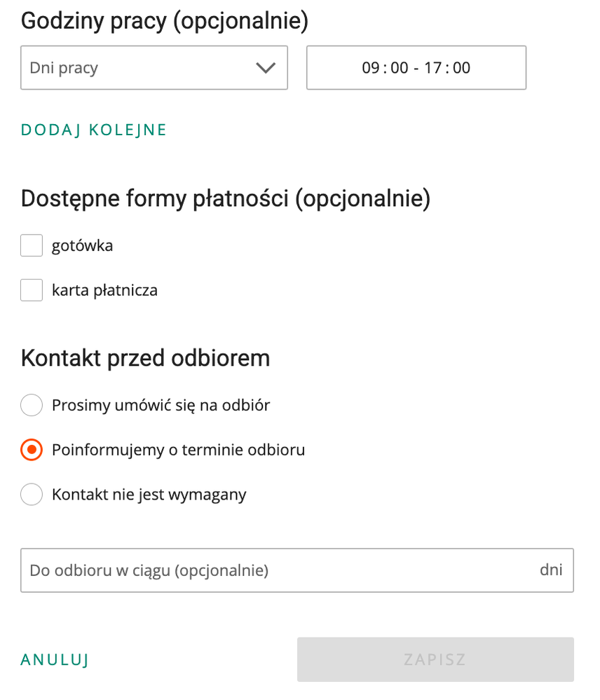Image resolution: width=600 pixels, height=700 pixels.
Task: Click the karta płatnicza label text
Action: pyautogui.click(x=104, y=290)
